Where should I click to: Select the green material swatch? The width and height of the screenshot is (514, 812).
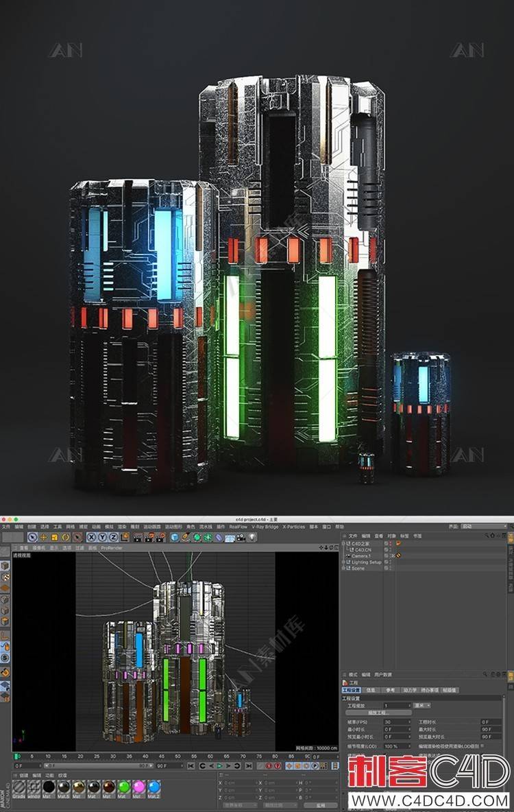tap(124, 788)
